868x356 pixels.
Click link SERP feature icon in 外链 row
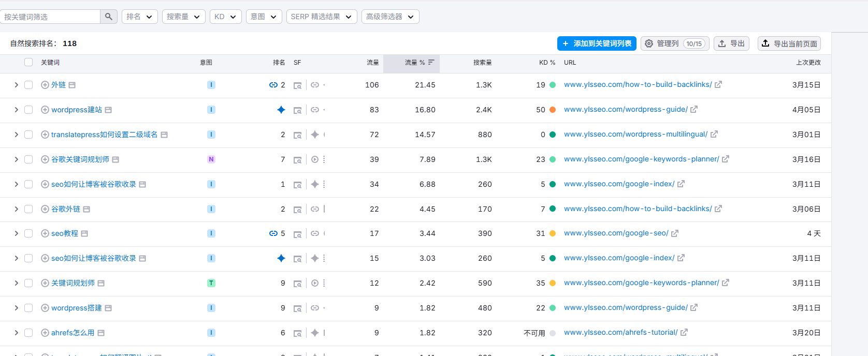[315, 85]
